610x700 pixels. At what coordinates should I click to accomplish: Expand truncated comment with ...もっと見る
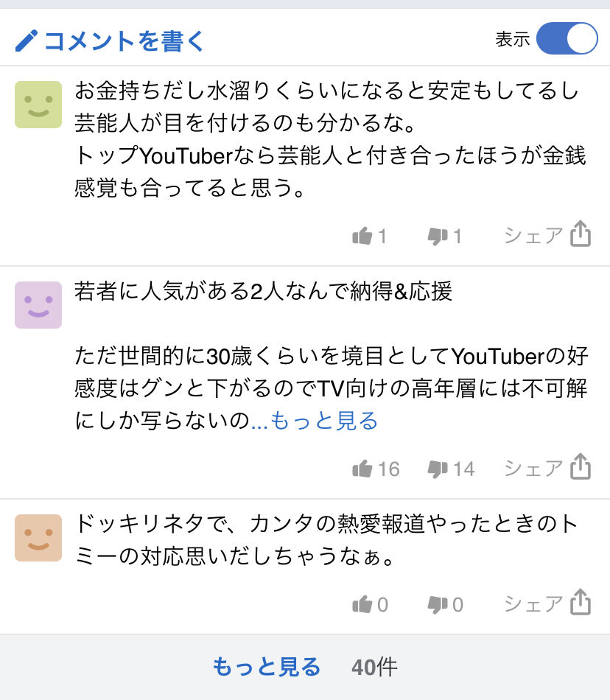(x=315, y=421)
